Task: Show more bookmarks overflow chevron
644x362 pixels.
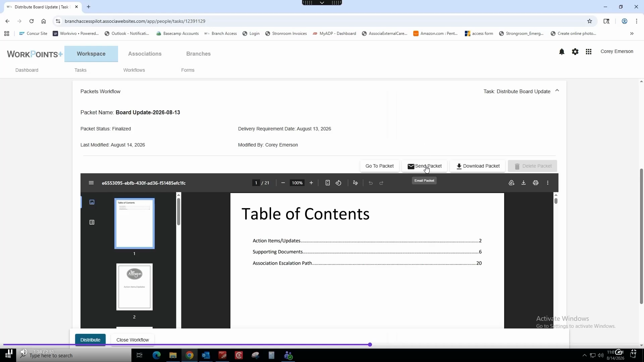Action: tap(632, 34)
